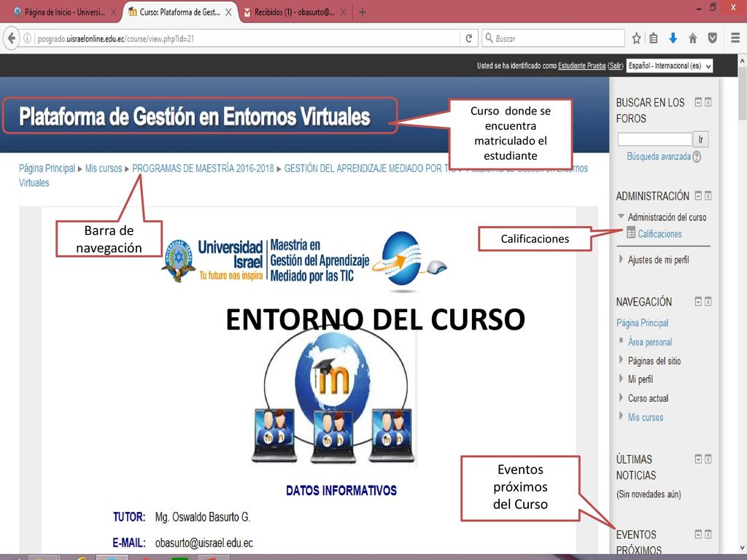Dock the Eventos próximos block
Viewport: 747px width, 560px height.
click(708, 534)
